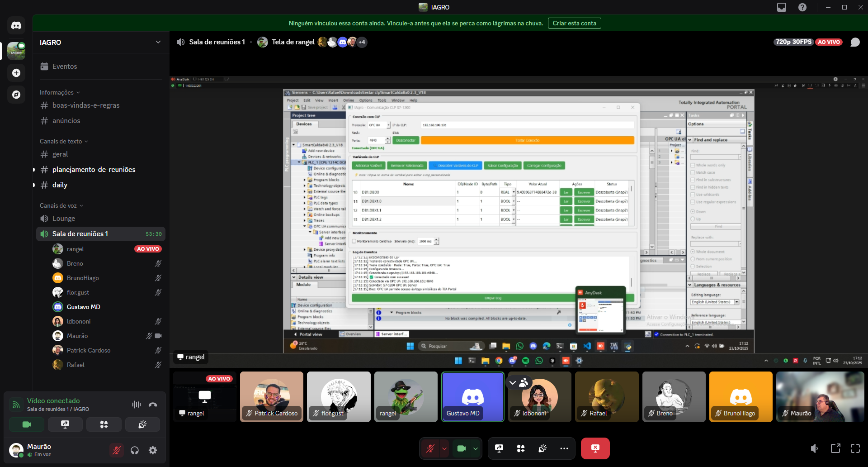Click Criar esta conta button
Image resolution: width=868 pixels, height=467 pixels.
point(574,23)
